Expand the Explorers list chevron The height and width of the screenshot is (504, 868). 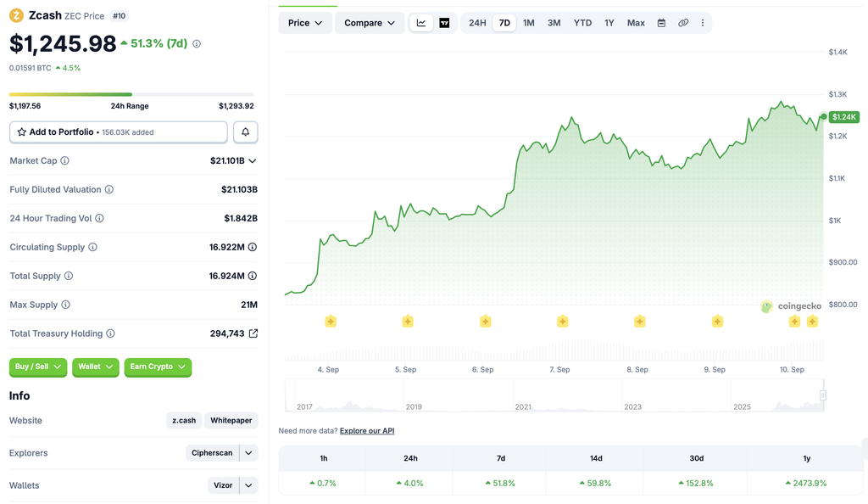248,453
